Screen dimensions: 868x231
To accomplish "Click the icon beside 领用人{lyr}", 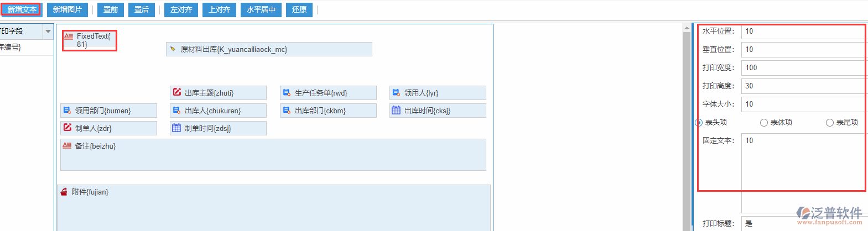I will [396, 92].
